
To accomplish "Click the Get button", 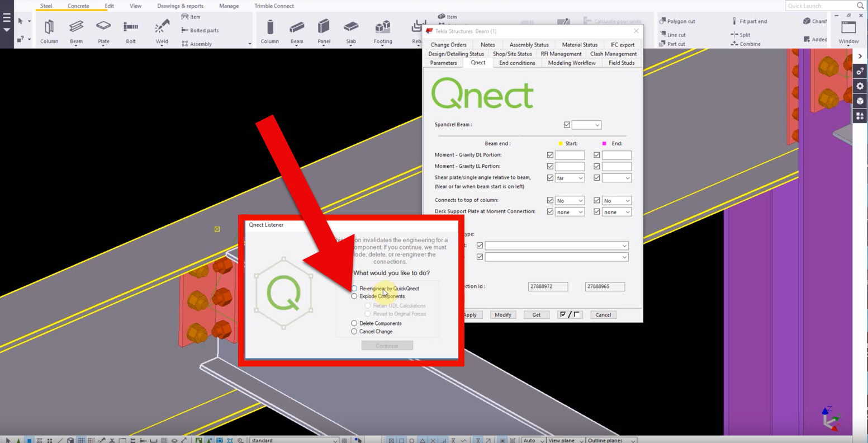I will tap(536, 314).
